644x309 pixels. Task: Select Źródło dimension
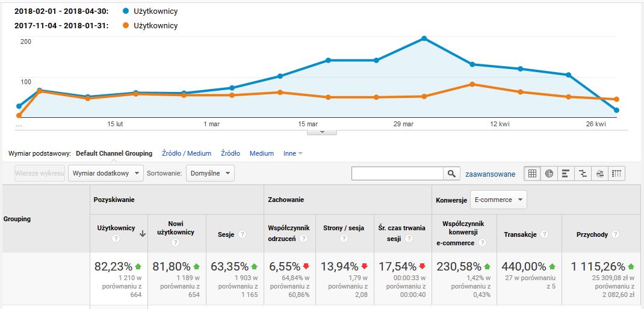pyautogui.click(x=231, y=153)
